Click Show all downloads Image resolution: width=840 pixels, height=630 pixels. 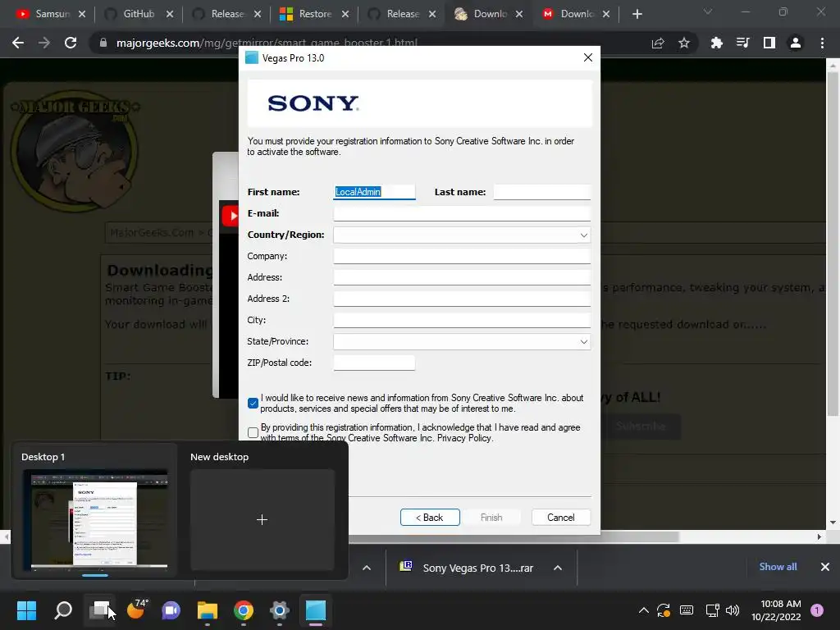tap(778, 566)
